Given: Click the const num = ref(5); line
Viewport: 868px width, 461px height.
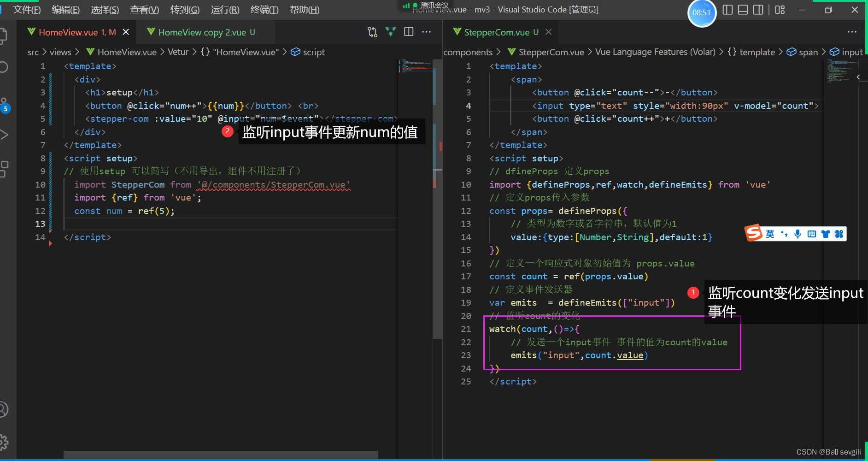Looking at the screenshot, I should 124,211.
